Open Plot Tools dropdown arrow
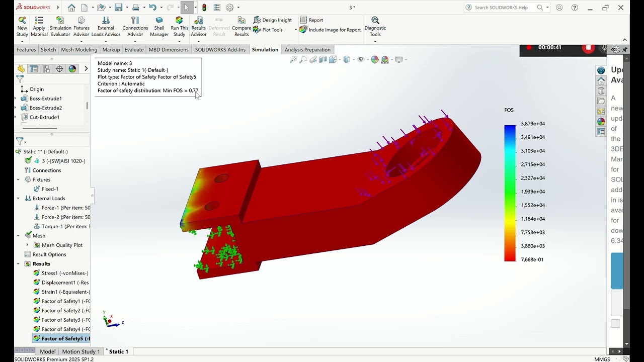This screenshot has height=362, width=644. 296,30
